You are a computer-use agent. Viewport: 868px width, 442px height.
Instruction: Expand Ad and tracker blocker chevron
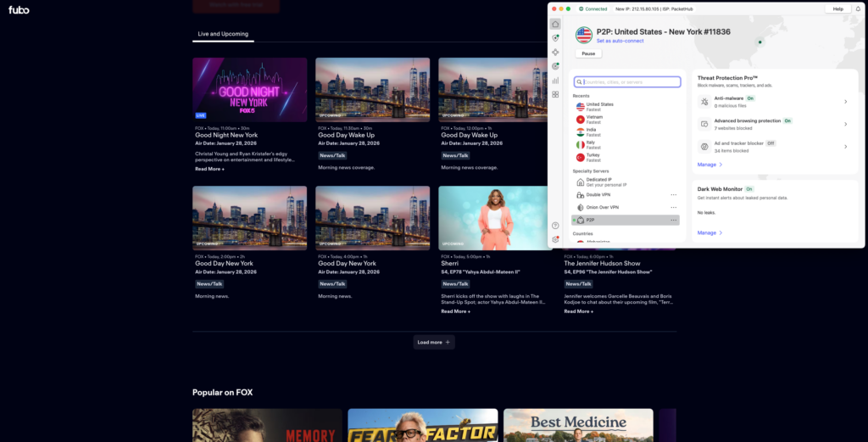(845, 147)
